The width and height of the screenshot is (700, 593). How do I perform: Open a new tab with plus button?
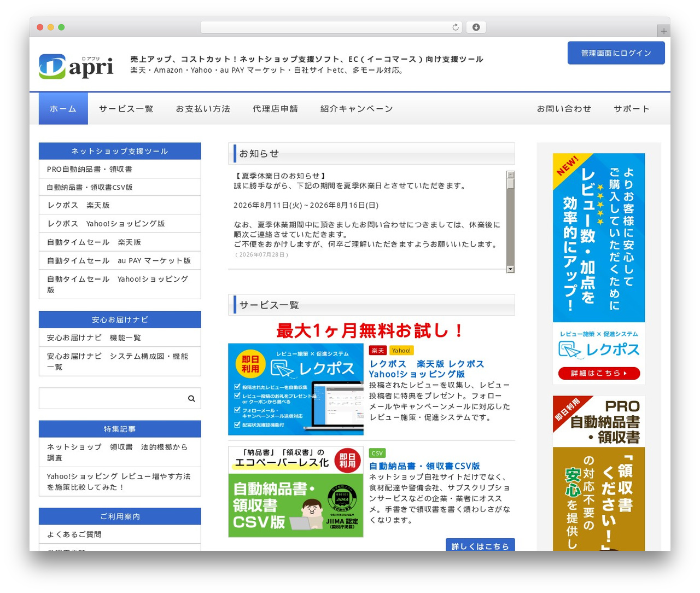pos(664,31)
